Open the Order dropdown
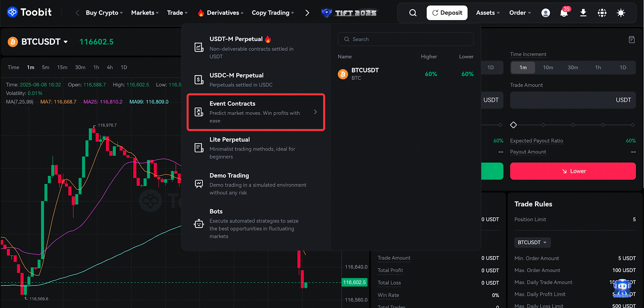 click(x=520, y=13)
